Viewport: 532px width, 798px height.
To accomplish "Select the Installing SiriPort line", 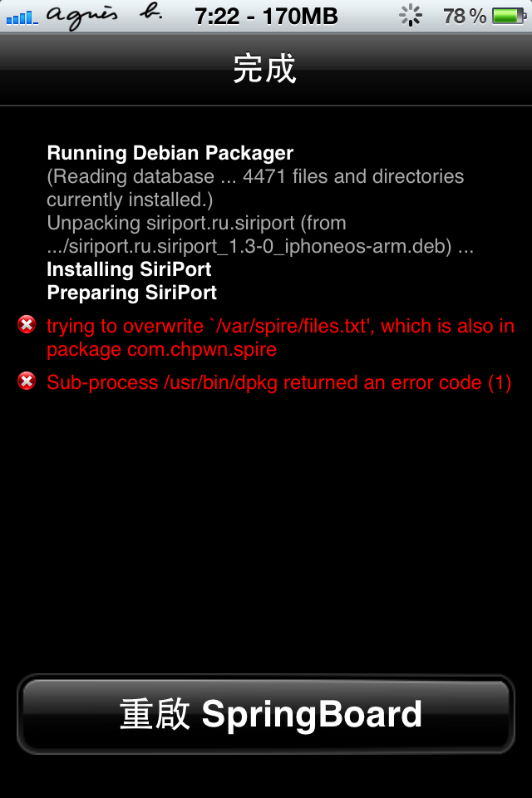I will [129, 269].
